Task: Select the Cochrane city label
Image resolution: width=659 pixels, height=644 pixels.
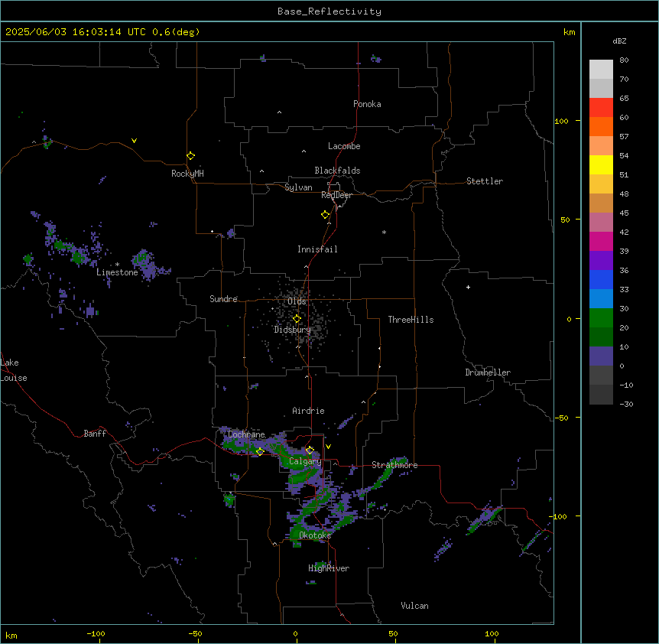Action: [x=246, y=434]
